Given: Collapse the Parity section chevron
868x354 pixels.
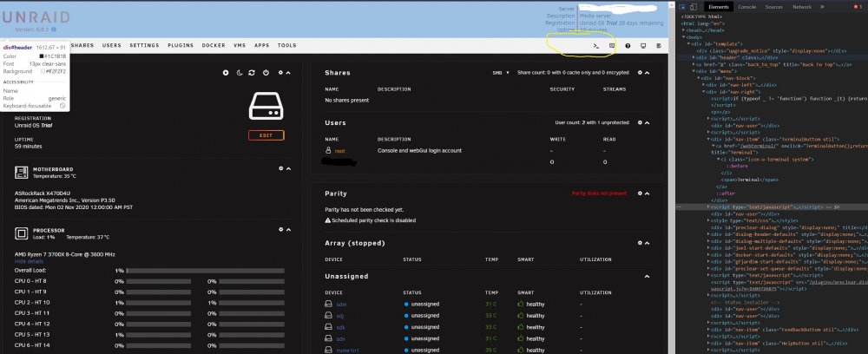Looking at the screenshot, I should coord(648,193).
